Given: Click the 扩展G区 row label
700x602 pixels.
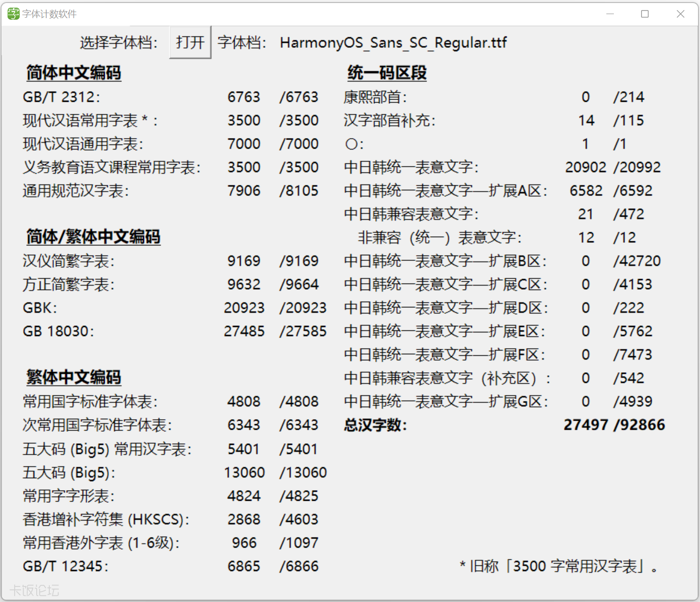Looking at the screenshot, I should [446, 402].
